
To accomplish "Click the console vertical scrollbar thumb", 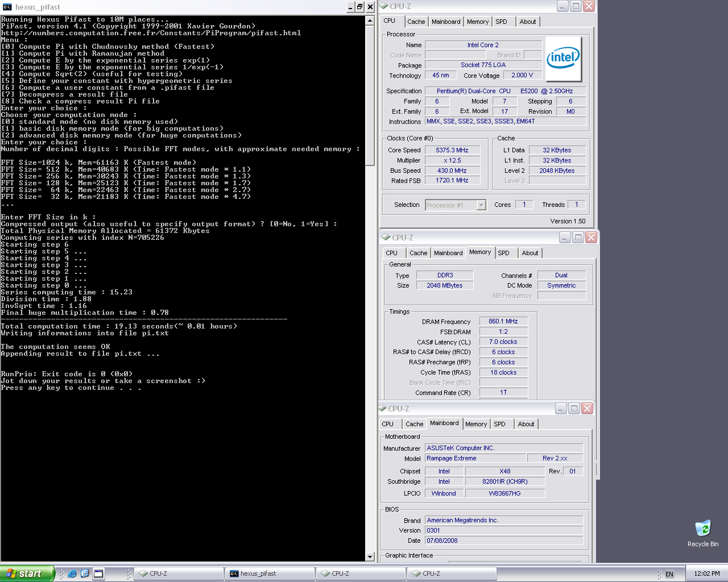I will click(x=370, y=95).
